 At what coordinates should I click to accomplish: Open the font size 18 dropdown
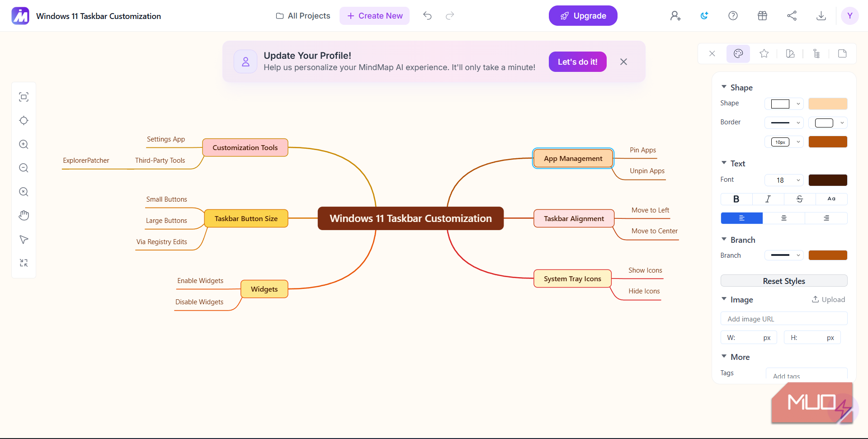click(784, 180)
